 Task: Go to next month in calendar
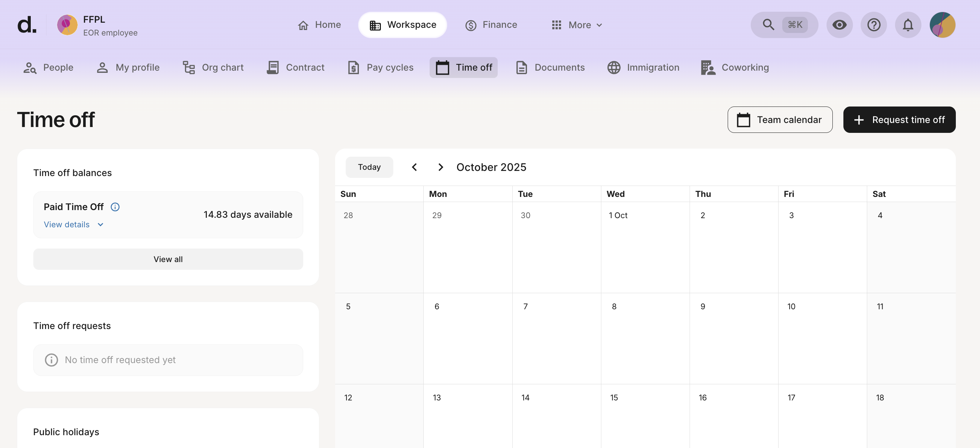point(440,167)
